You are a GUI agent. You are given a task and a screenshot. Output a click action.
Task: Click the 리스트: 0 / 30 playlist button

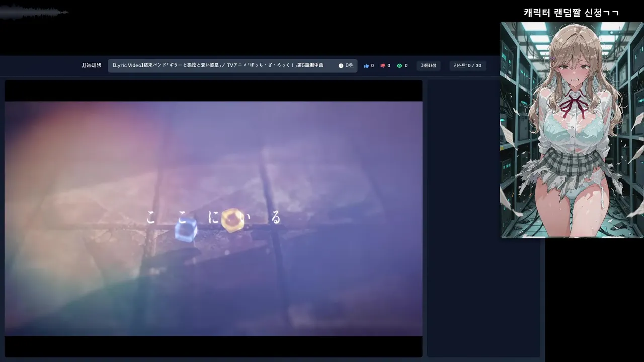coord(467,66)
